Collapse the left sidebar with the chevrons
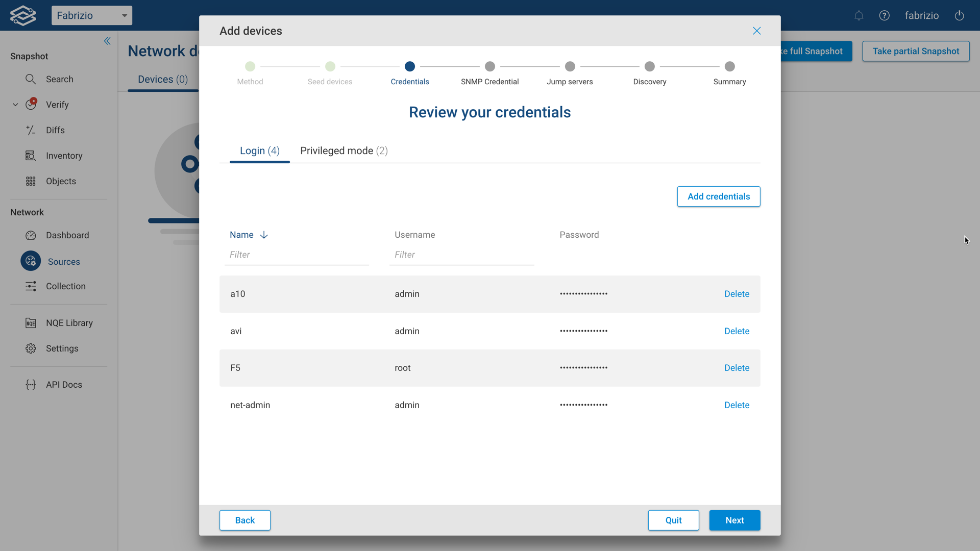Screen dimensions: 980x551 click(x=107, y=41)
